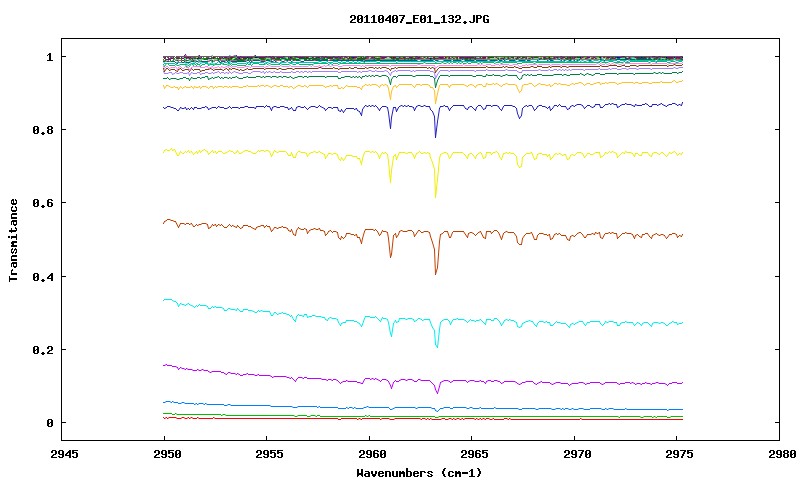The width and height of the screenshot is (800, 480).
Task: Click the y-axis tick label 1
Action: click(x=49, y=57)
